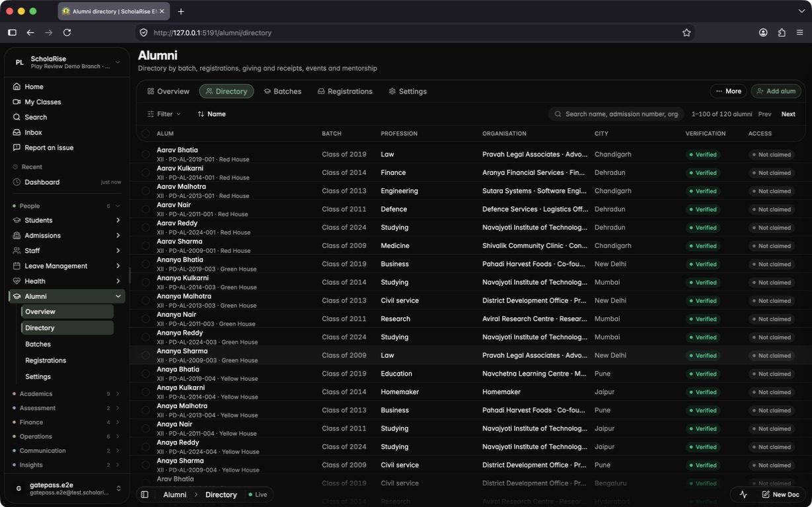Expand the Admissions submenu

[118, 235]
